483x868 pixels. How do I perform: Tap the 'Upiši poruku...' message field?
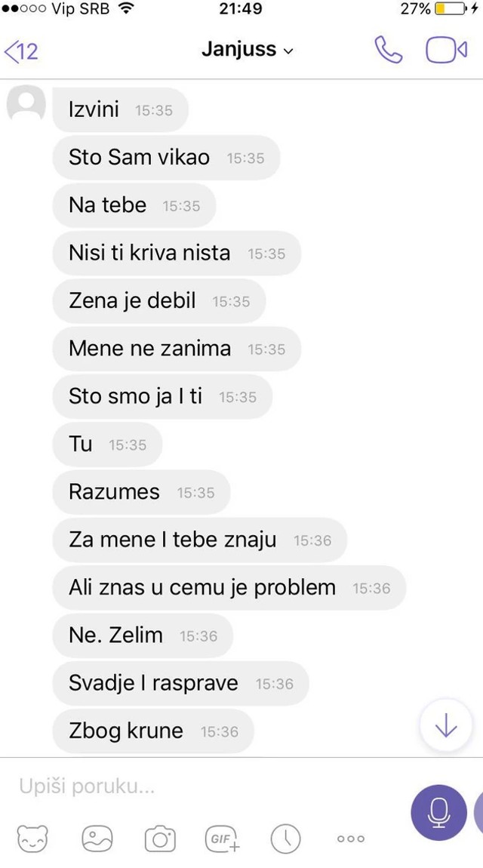pos(211,786)
